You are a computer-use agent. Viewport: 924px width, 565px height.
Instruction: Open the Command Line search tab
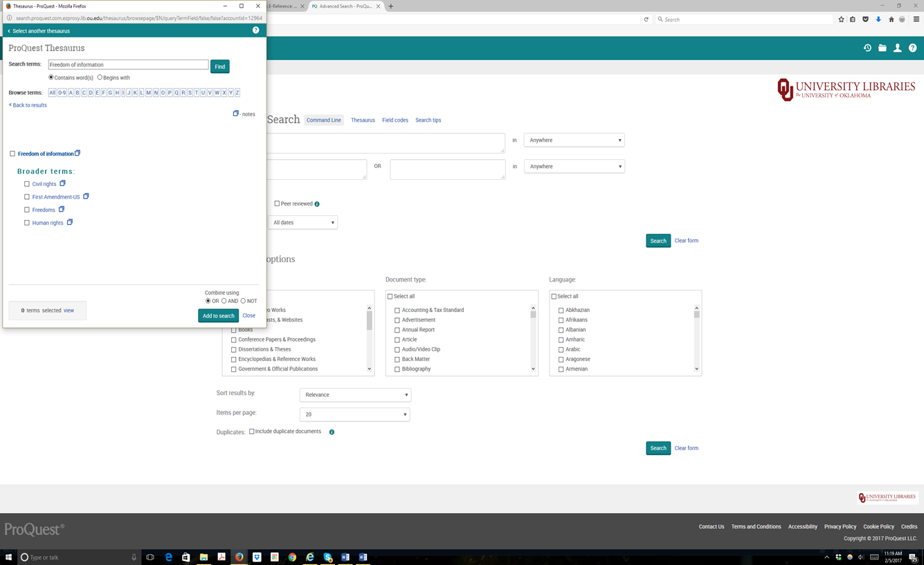323,120
